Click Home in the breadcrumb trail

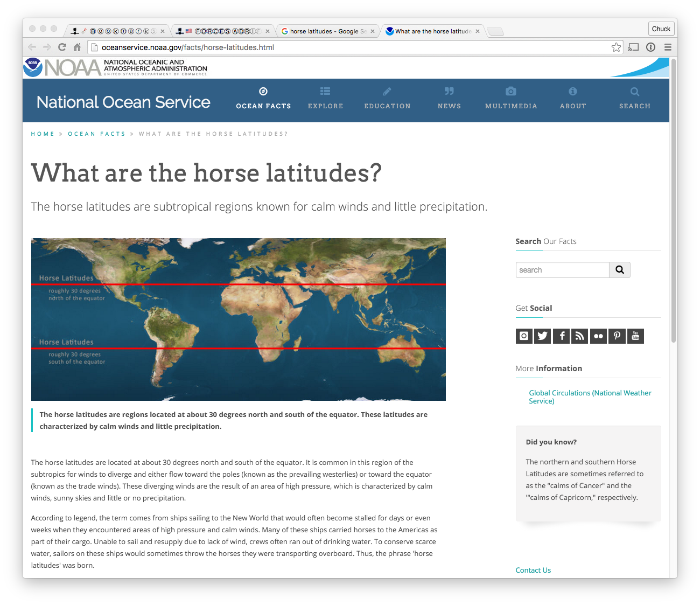click(x=43, y=134)
